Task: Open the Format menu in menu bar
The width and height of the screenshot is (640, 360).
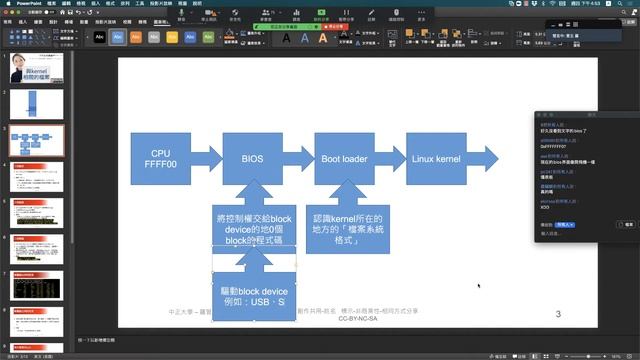Action: tap(110, 3)
